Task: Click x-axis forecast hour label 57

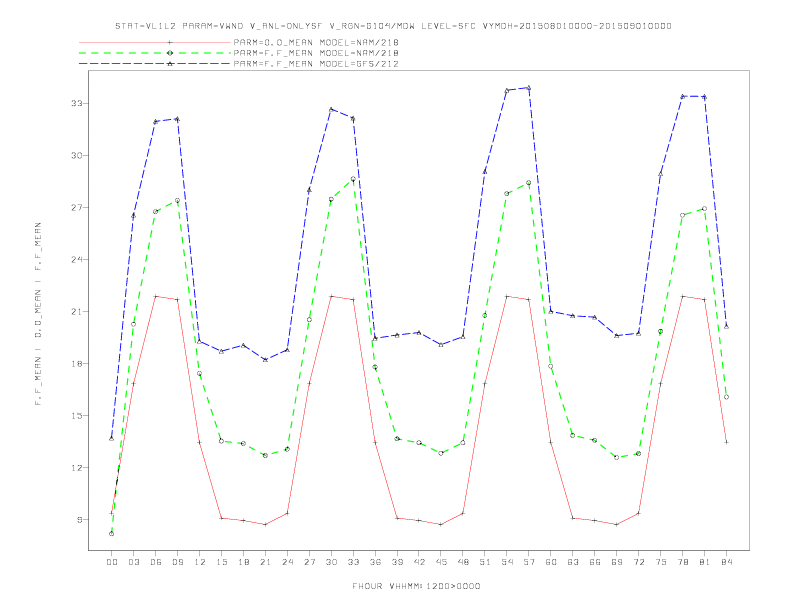Action: click(529, 562)
